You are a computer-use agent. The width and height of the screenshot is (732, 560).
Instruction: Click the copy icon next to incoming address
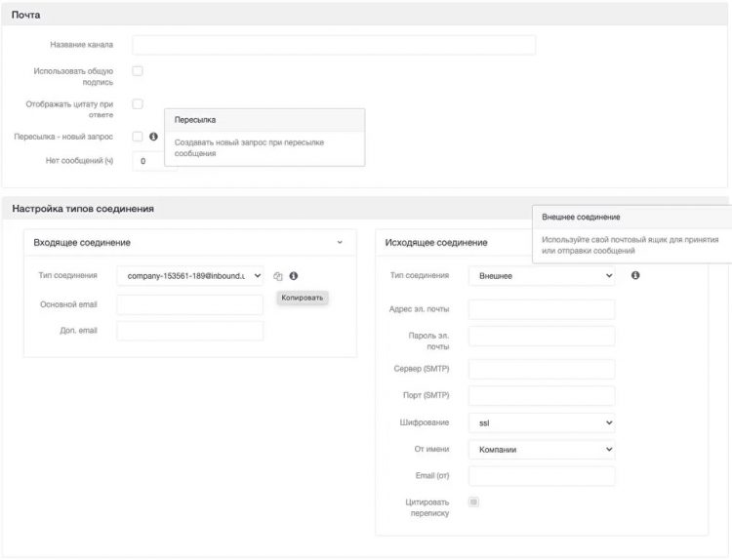278,276
